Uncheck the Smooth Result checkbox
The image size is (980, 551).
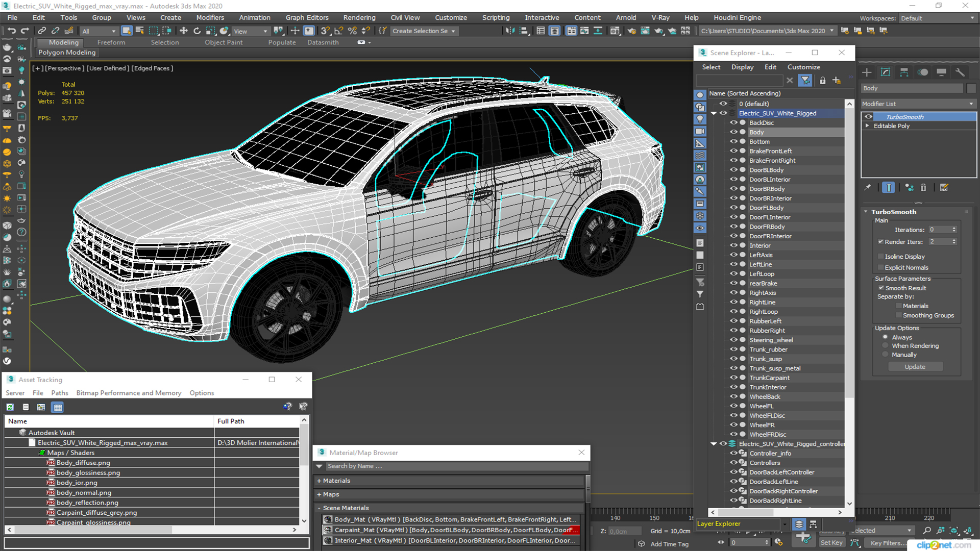(x=881, y=288)
